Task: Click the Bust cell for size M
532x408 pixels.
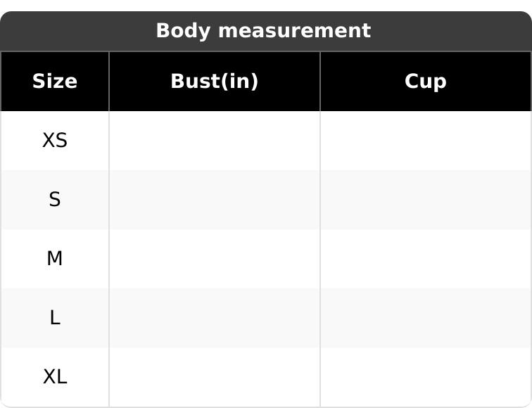Action: [215, 259]
